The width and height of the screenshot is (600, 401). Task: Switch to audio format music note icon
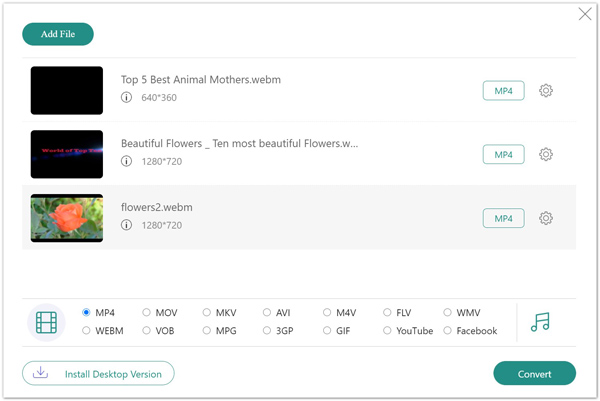coord(540,322)
